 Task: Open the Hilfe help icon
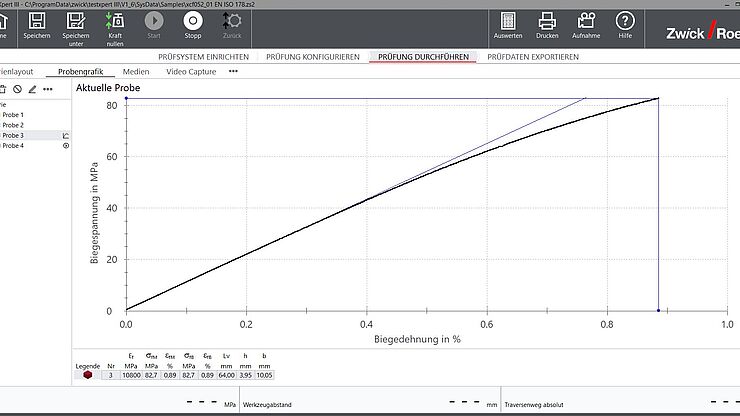pos(625,22)
